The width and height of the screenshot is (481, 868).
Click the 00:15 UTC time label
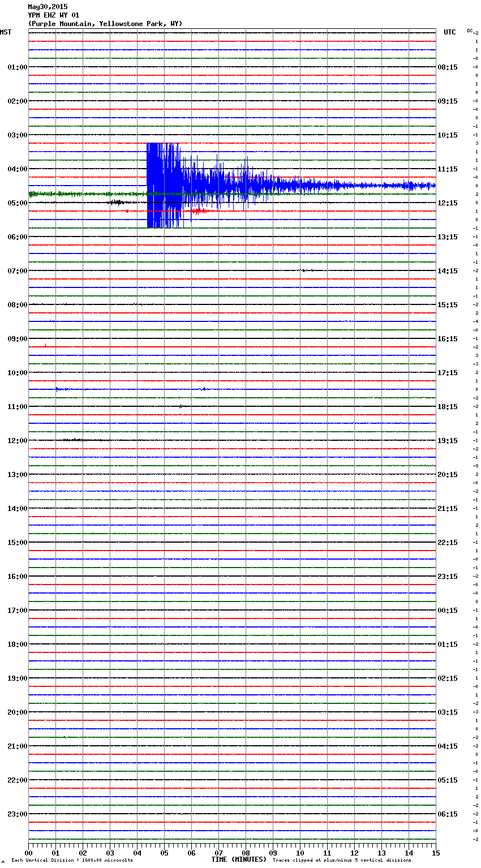(448, 611)
